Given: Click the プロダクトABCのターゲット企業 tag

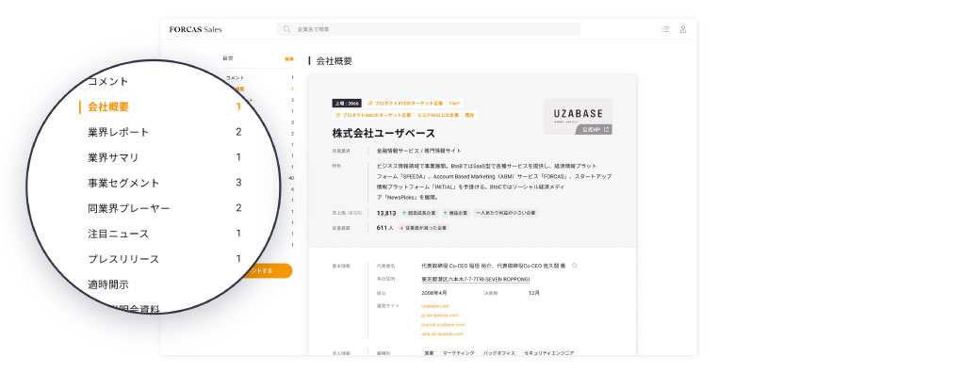Looking at the screenshot, I should (x=373, y=115).
